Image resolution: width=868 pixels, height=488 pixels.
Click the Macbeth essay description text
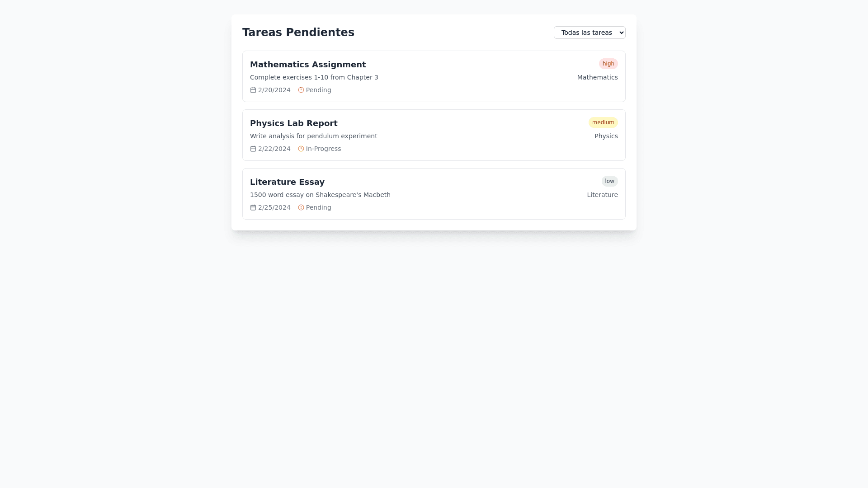pos(320,195)
